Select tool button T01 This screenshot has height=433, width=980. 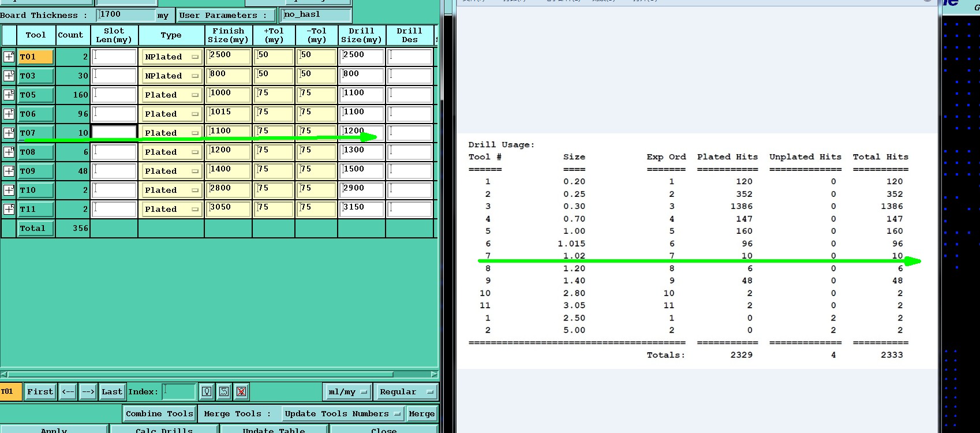pyautogui.click(x=36, y=57)
